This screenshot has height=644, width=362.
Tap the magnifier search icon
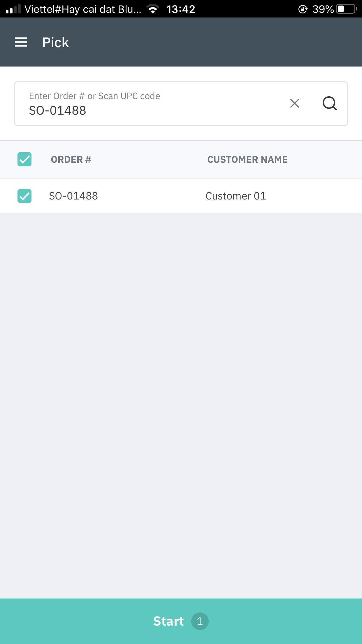(x=329, y=103)
